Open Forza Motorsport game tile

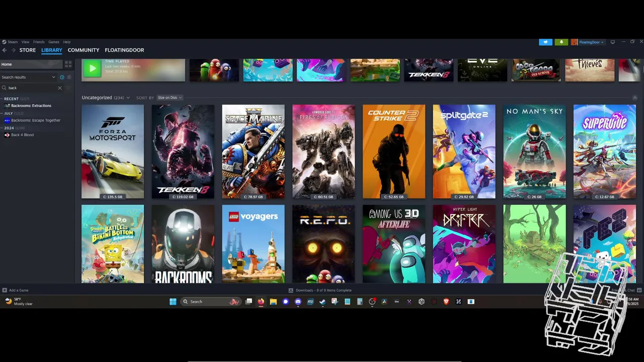113,151
